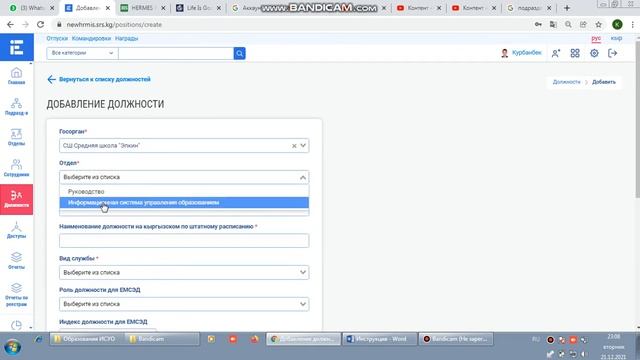Switch to the WhatsApp browser tab
The width and height of the screenshot is (640, 360).
pos(32,8)
